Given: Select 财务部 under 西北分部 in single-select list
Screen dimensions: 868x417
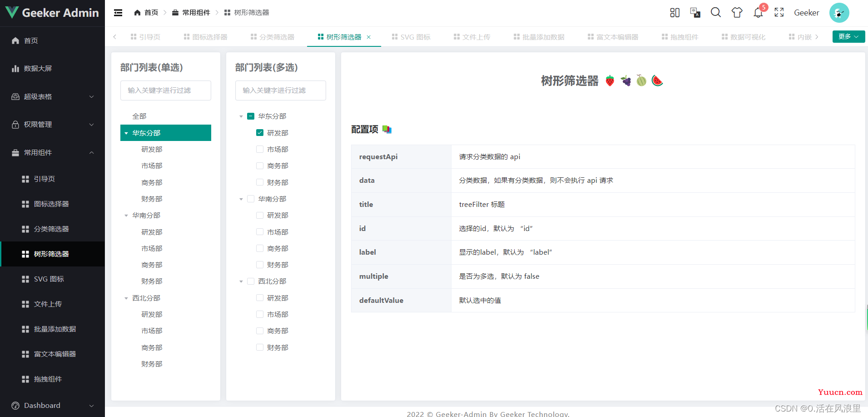Looking at the screenshot, I should pos(166,364).
